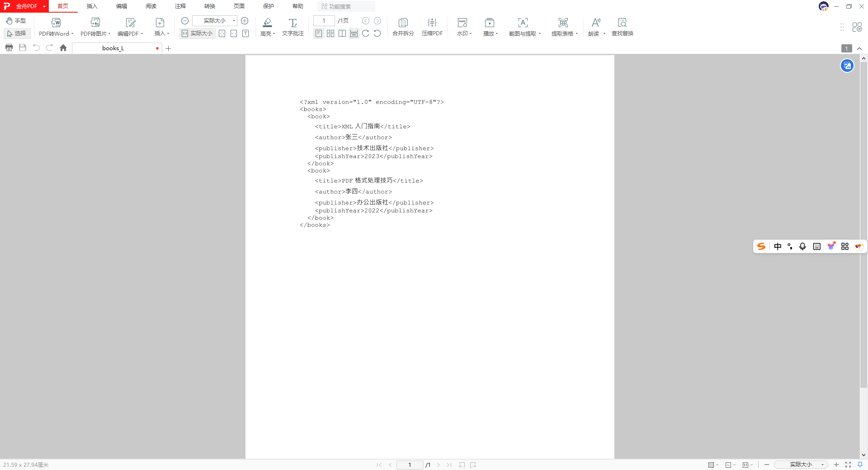Enable two-page layout view
The width and height of the screenshot is (868, 470).
click(x=330, y=33)
